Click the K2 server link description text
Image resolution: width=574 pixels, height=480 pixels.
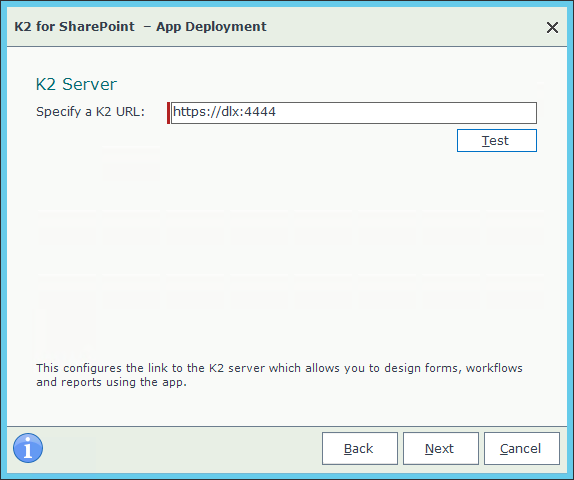click(x=279, y=375)
